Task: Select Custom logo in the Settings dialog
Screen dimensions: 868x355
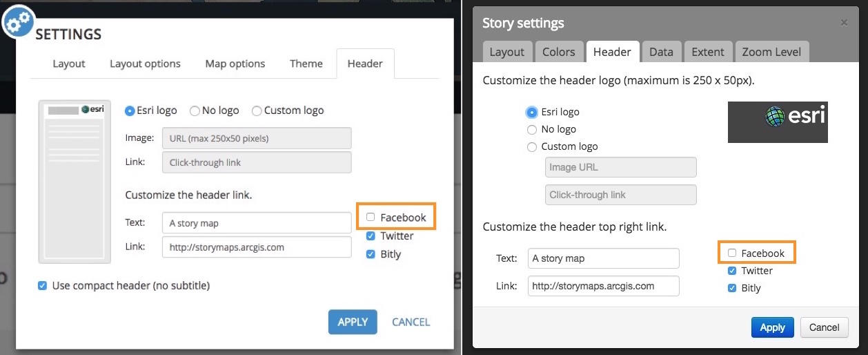Action: (257, 111)
